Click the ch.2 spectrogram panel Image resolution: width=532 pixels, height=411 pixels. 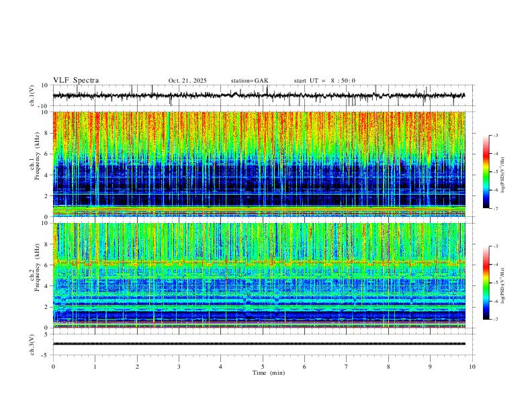259,275
